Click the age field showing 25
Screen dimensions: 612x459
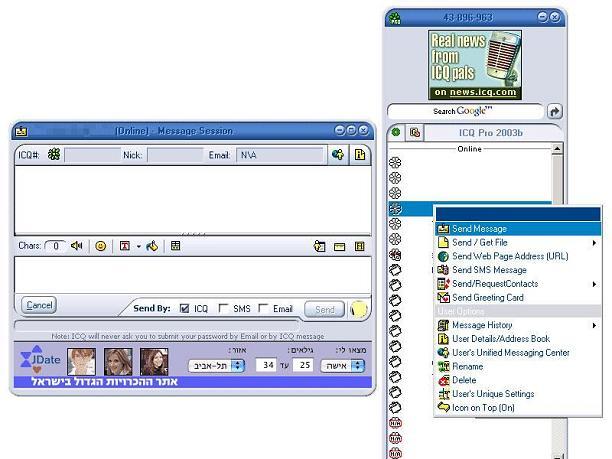[x=303, y=365]
